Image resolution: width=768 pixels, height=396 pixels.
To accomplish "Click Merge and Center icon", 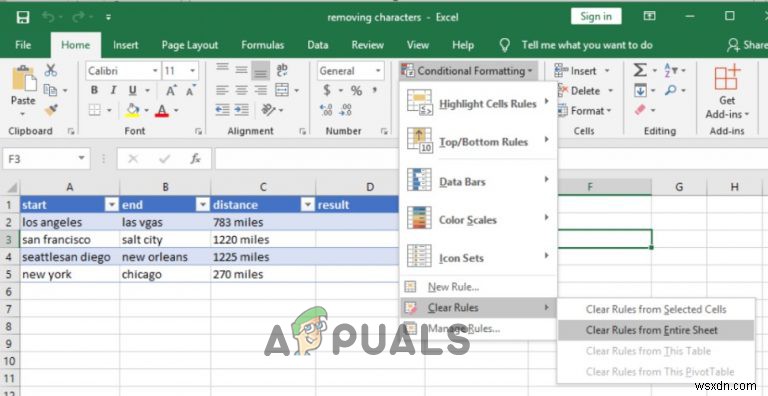I will click(x=282, y=90).
